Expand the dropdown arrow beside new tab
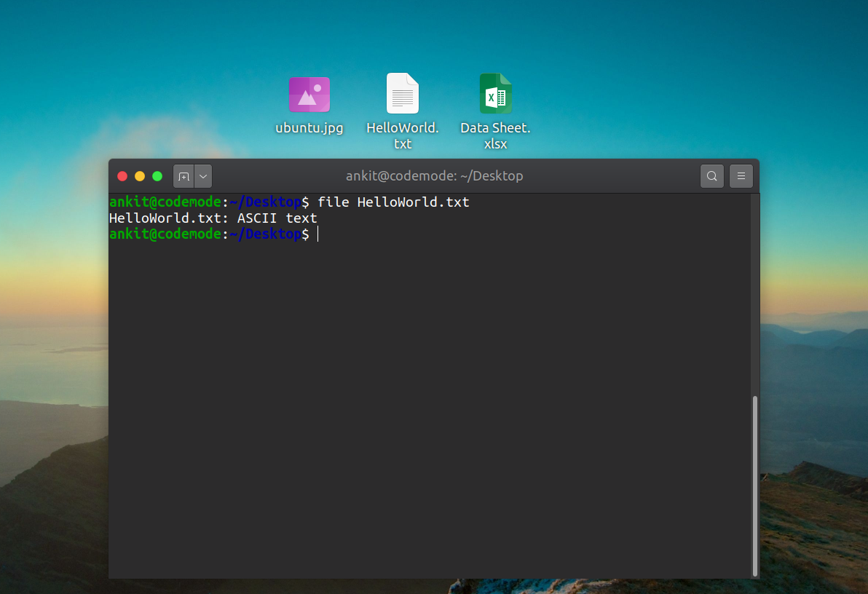 (203, 176)
